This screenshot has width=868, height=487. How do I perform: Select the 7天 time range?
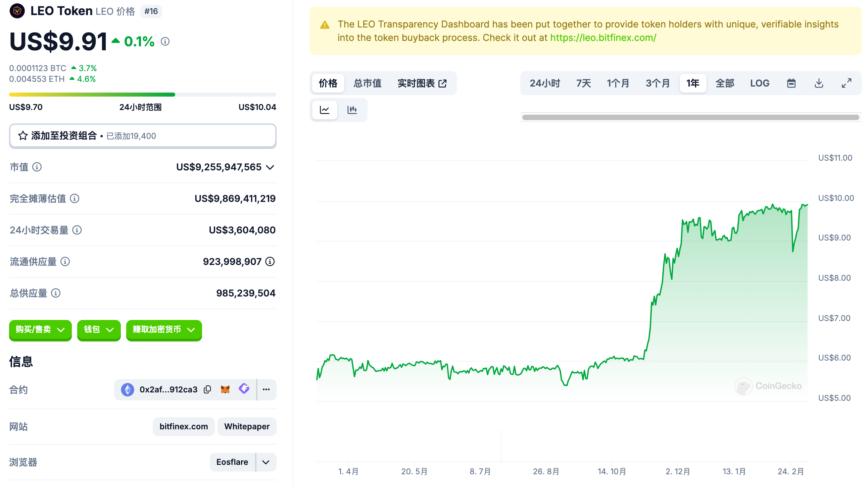point(583,83)
